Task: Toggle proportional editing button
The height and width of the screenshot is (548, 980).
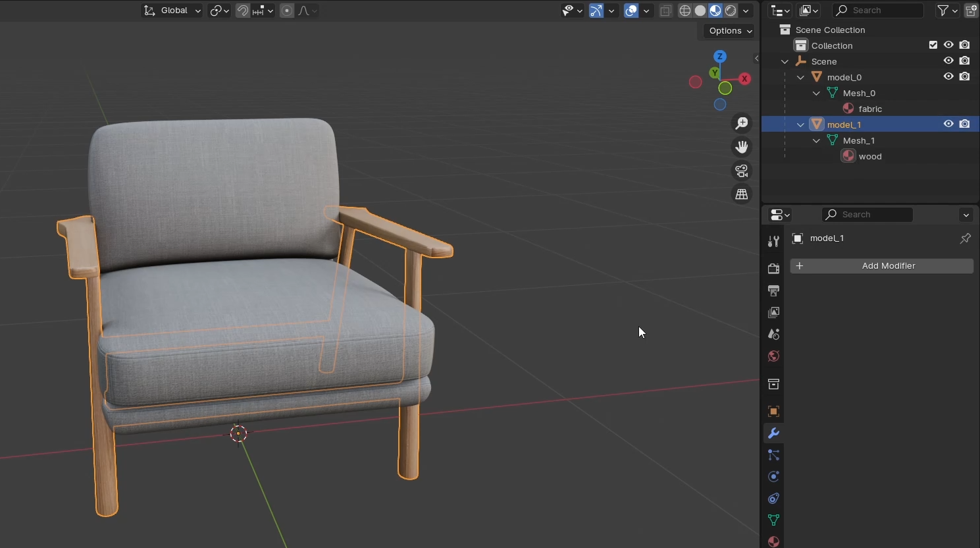Action: click(x=287, y=11)
